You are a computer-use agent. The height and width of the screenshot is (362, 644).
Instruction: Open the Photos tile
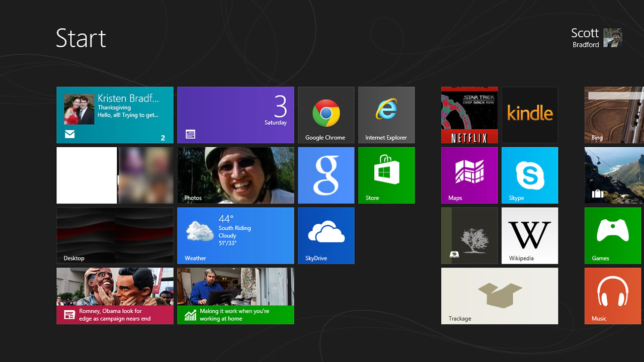point(235,175)
